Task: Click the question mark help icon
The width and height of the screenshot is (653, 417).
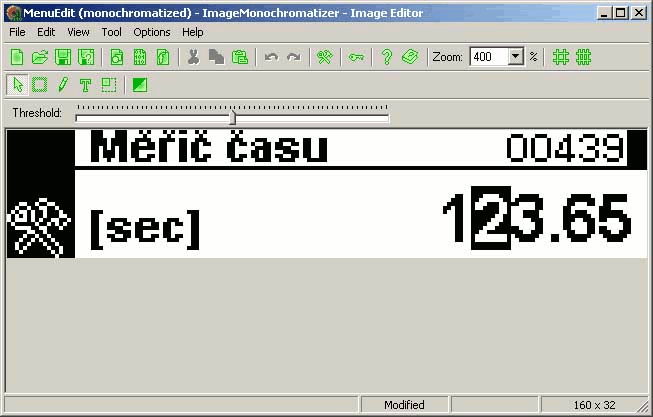Action: pyautogui.click(x=387, y=57)
